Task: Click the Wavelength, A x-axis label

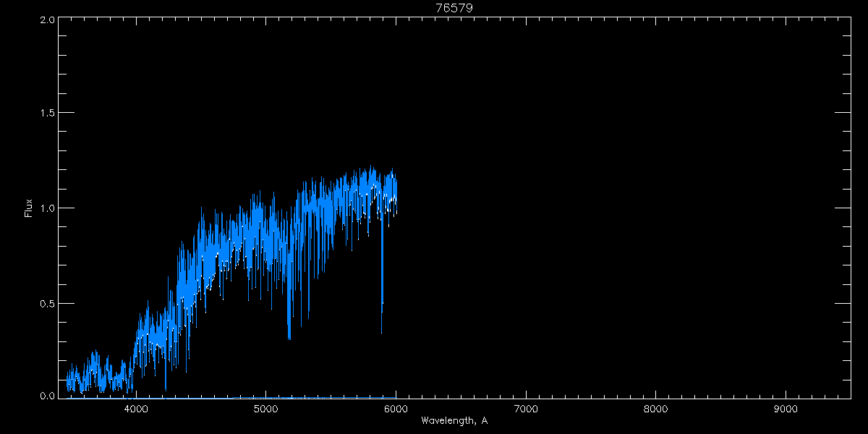Action: pyautogui.click(x=454, y=421)
